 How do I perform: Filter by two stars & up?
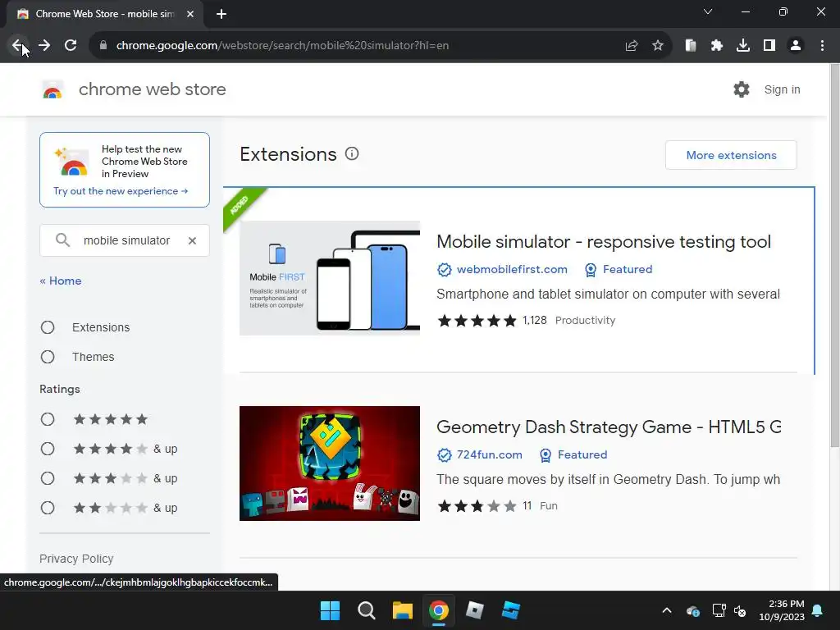48,508
